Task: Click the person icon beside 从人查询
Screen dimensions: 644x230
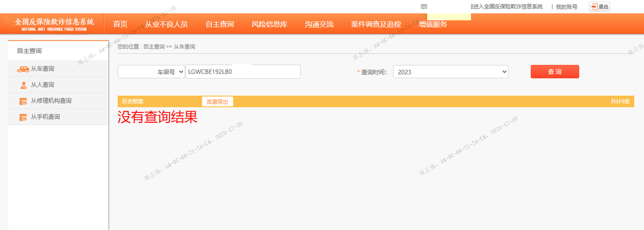Action: pos(23,85)
